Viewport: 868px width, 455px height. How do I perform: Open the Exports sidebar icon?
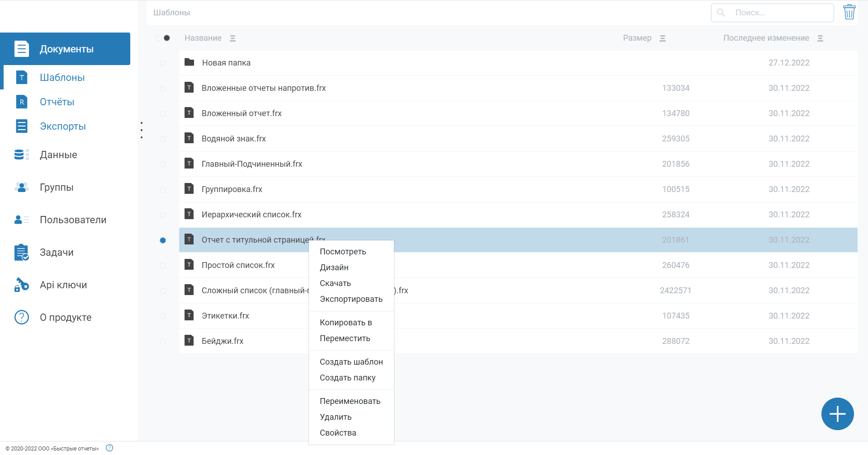point(22,126)
